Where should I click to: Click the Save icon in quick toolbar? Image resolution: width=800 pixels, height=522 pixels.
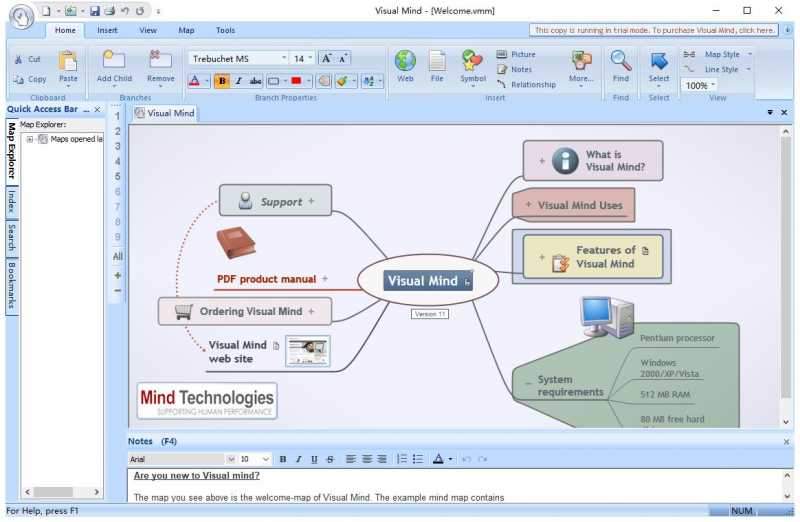tap(94, 11)
